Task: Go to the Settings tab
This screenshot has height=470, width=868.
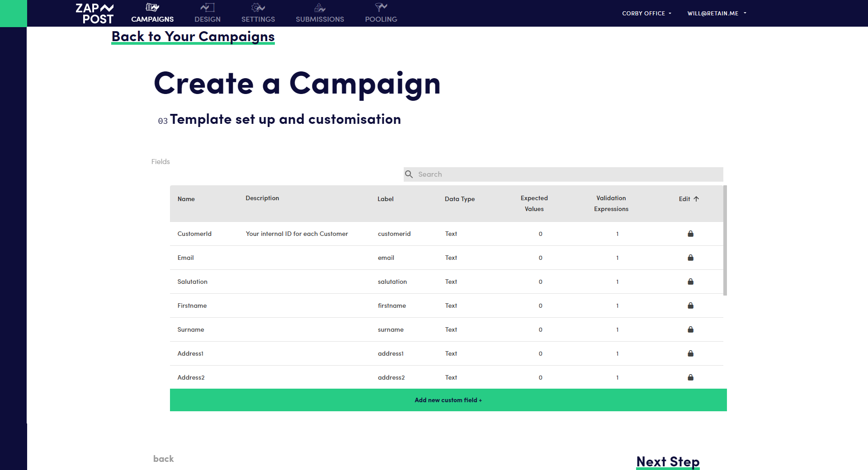Action: [258, 14]
